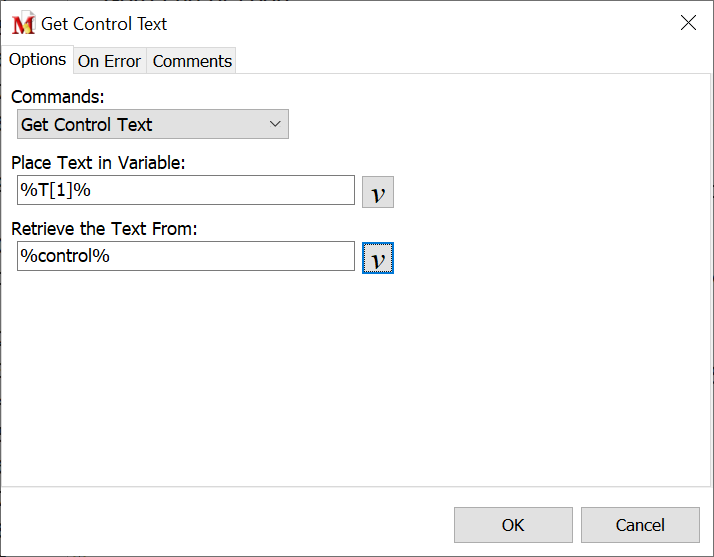Click the Place Text in Variable field
This screenshot has height=557, width=714.
point(186,190)
